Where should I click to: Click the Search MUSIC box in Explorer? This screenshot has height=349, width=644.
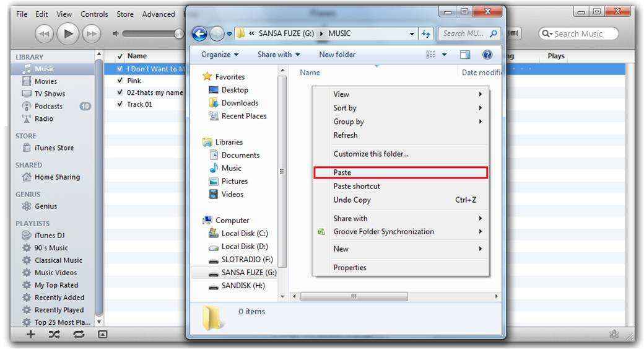(x=469, y=33)
